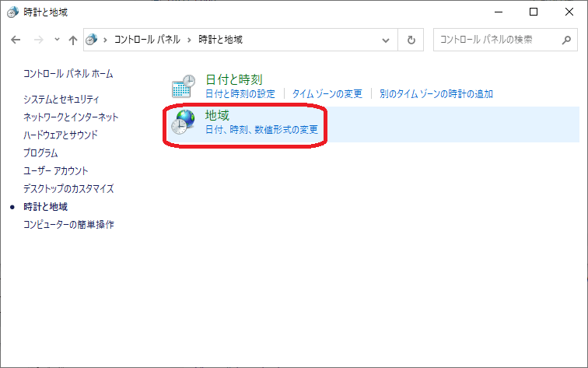Click the コントロール パネルの検索 search field
Viewport: 588px width, 368px height.
496,39
